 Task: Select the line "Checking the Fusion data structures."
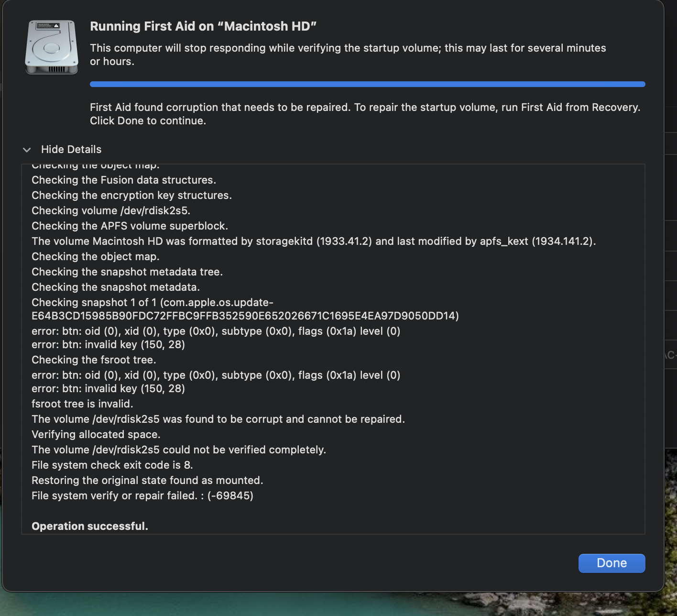124,180
